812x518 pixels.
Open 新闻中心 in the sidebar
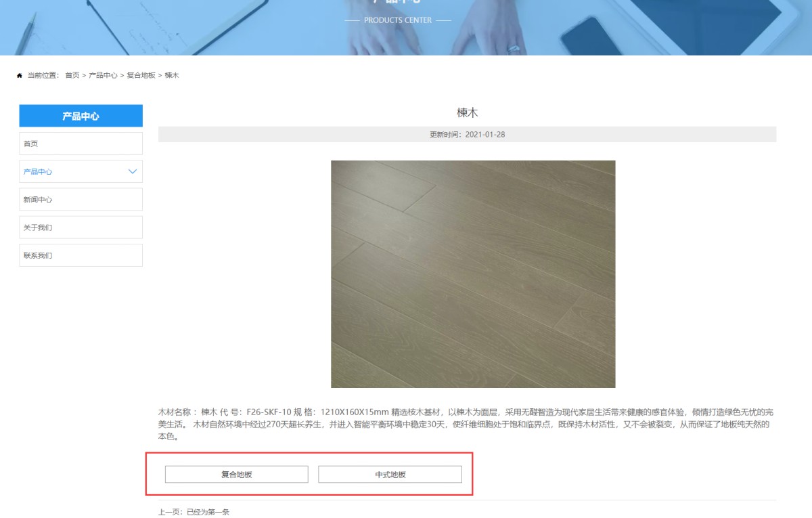(x=81, y=200)
